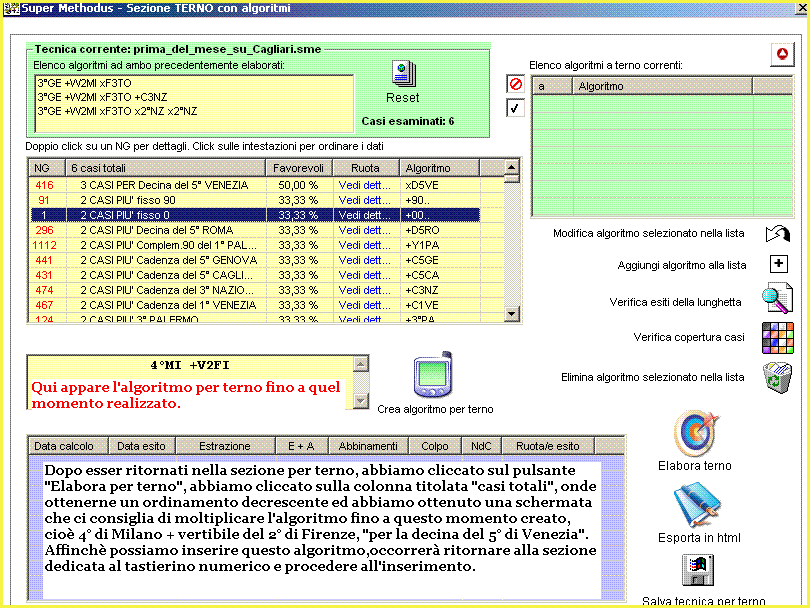This screenshot has width=810, height=608.
Task: Click the Algoritmo header in results table
Action: tap(440, 168)
